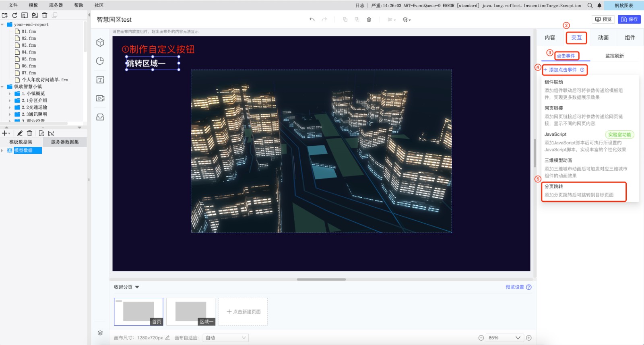This screenshot has width=644, height=345.
Task: Choose the 组件联动 event option
Action: click(584, 89)
